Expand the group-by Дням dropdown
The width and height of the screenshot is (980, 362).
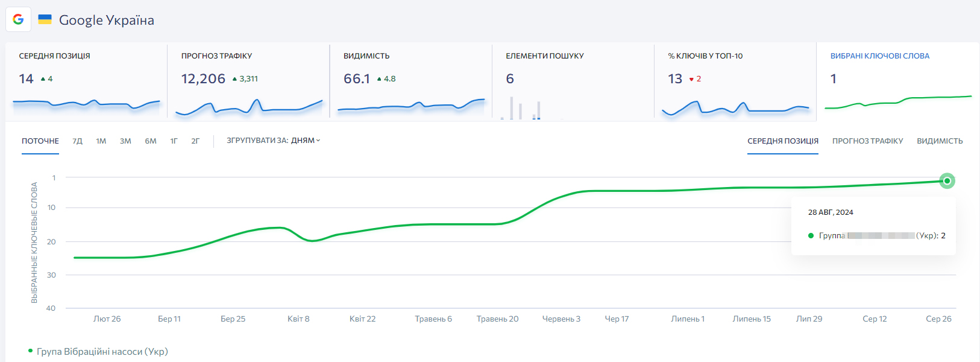(274, 141)
